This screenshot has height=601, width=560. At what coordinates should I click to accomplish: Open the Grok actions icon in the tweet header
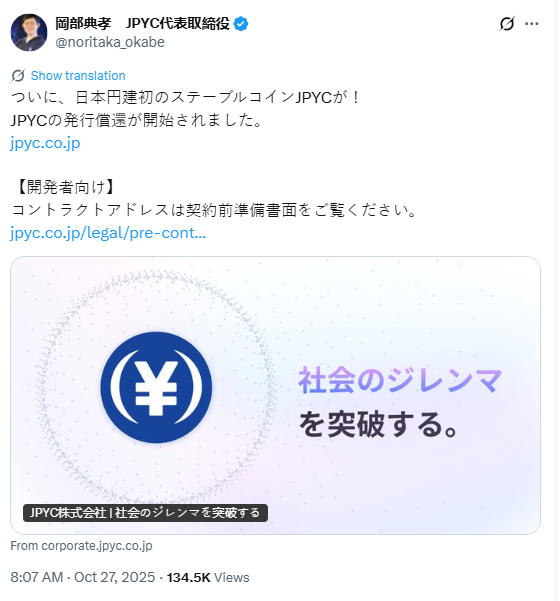click(x=507, y=24)
